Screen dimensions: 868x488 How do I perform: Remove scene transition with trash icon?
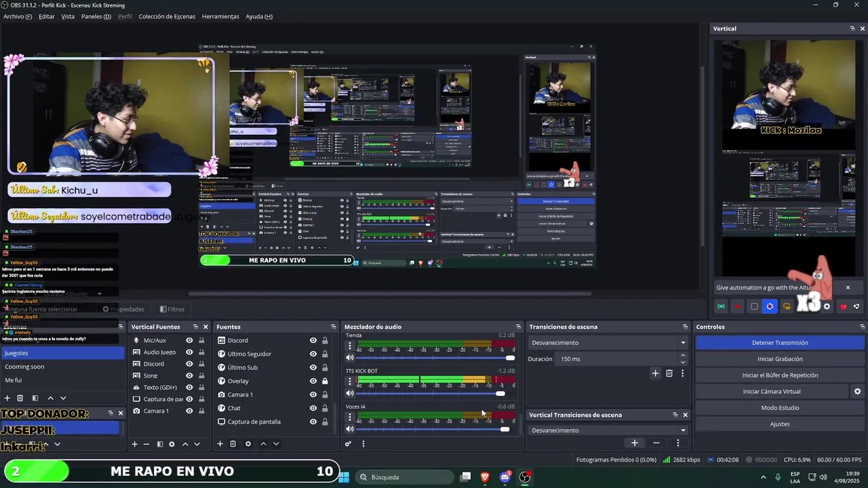[669, 373]
